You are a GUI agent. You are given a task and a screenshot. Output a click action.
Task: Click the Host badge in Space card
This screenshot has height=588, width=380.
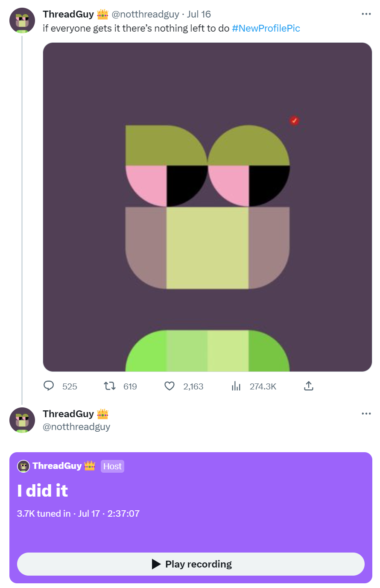(x=112, y=466)
